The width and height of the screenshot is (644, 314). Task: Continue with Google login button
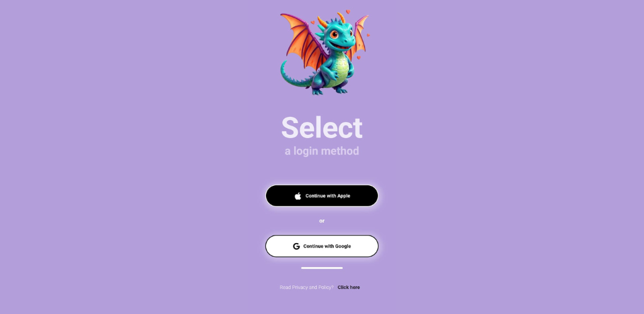pyautogui.click(x=322, y=246)
